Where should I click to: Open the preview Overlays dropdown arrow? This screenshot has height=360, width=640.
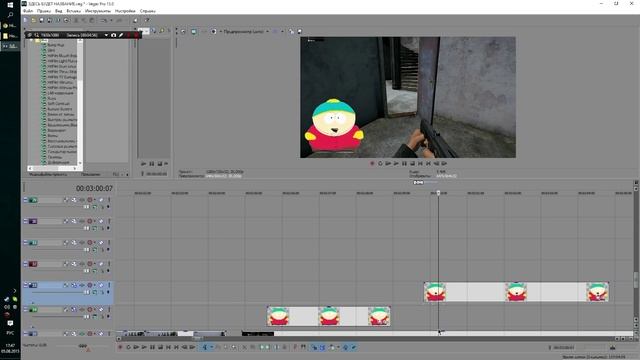[282, 31]
